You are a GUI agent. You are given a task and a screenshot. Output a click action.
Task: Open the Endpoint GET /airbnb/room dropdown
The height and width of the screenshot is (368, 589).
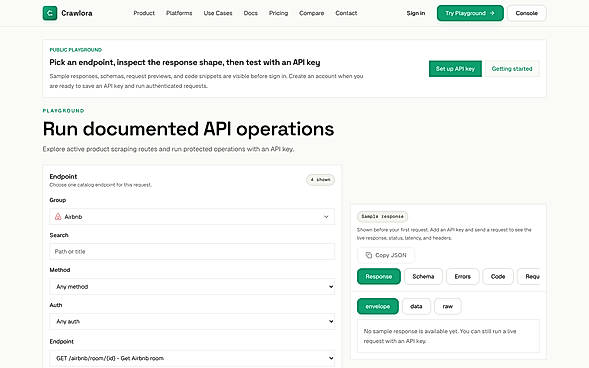point(192,358)
